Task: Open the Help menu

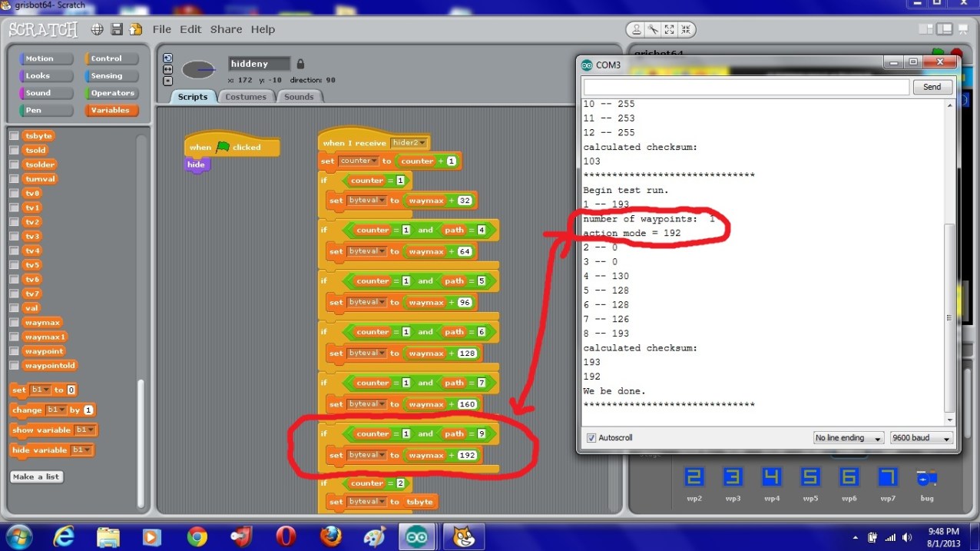Action: [x=263, y=29]
